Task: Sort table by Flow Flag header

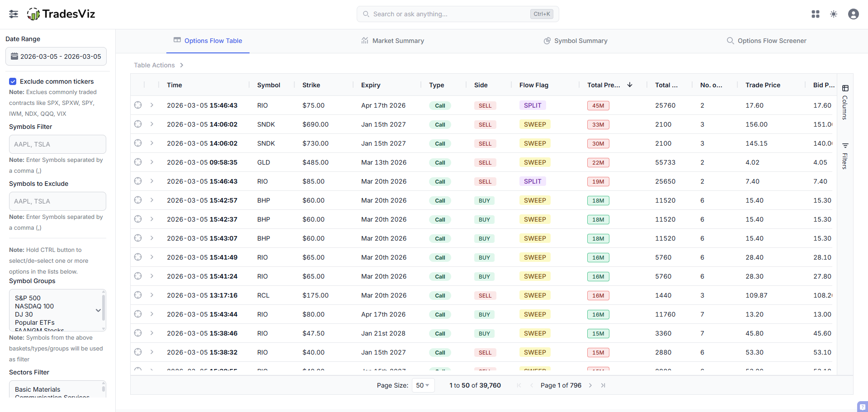Action: (534, 85)
